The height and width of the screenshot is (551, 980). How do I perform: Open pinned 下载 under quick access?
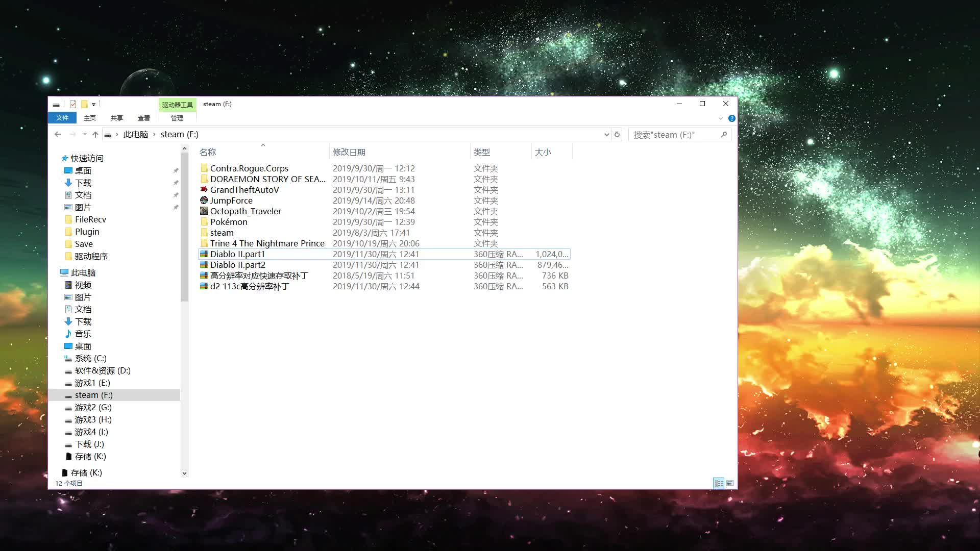83,183
